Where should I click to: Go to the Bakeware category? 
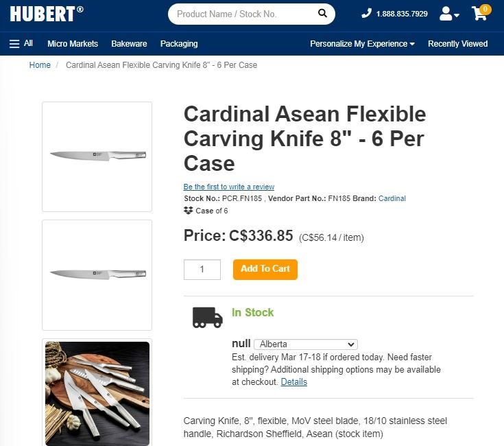tap(129, 43)
